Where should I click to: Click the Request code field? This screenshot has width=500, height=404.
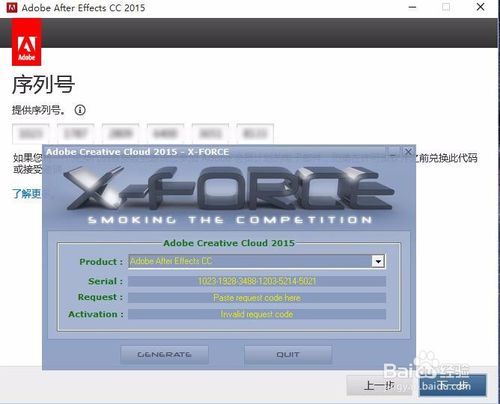coord(257,298)
